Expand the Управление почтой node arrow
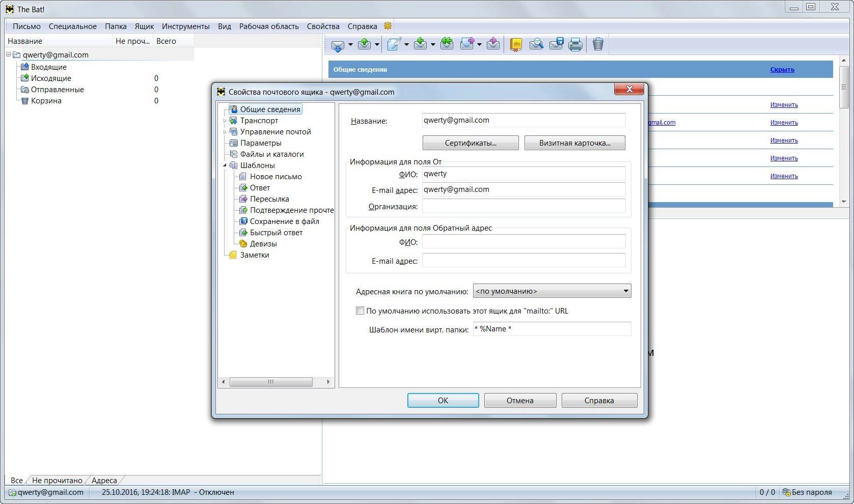This screenshot has width=854, height=504. [x=225, y=132]
